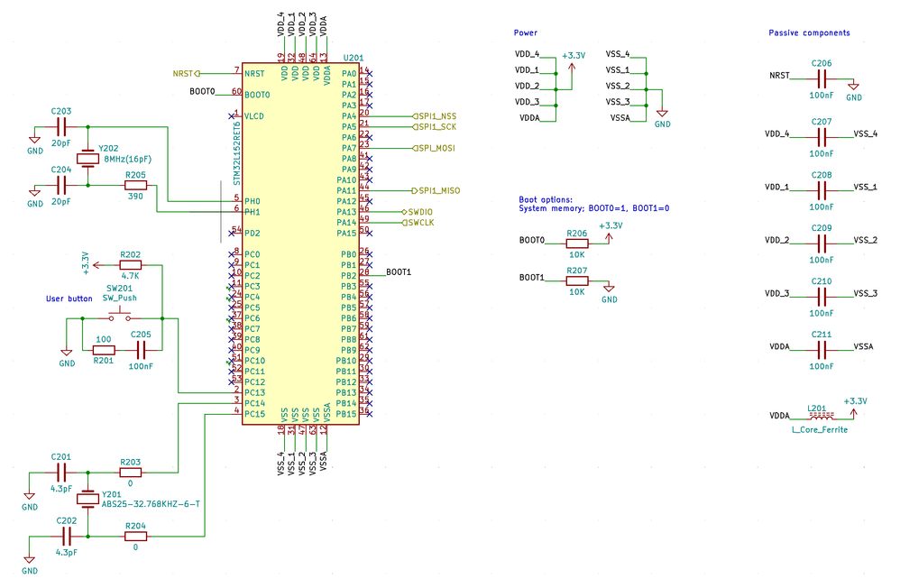Select the SPI1_NSS hierarchical label
Viewport: 900px width, 588px height.
[435, 116]
